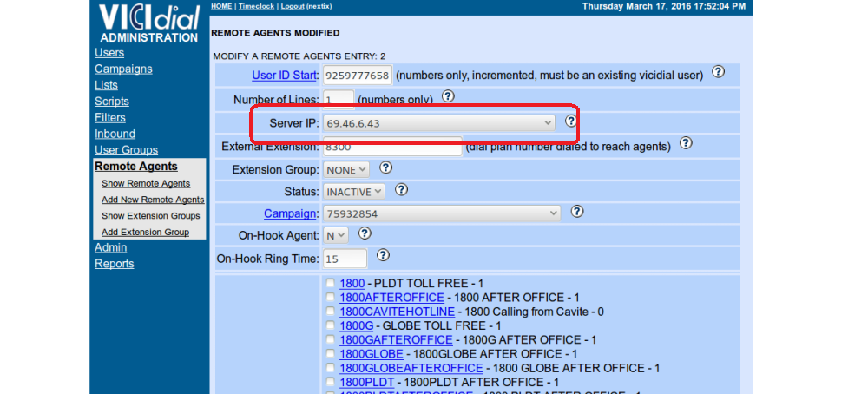Open help icon for On-Hook Agent

pos(365,233)
